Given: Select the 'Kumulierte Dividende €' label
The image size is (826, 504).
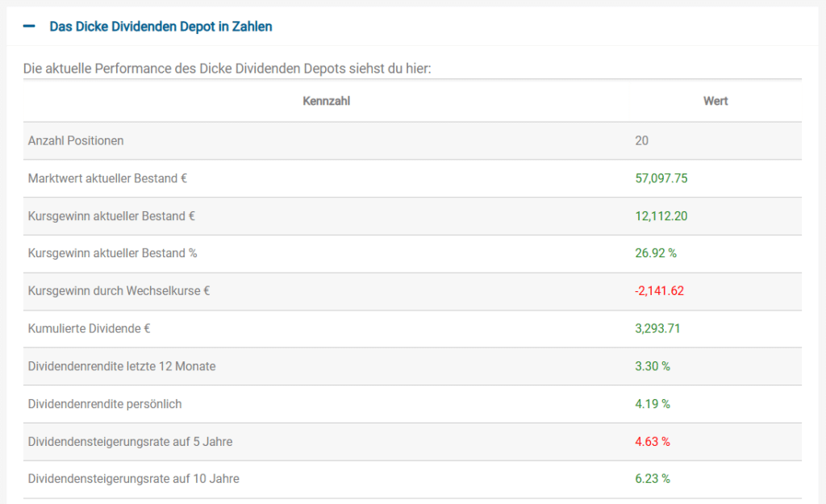Looking at the screenshot, I should point(89,328).
